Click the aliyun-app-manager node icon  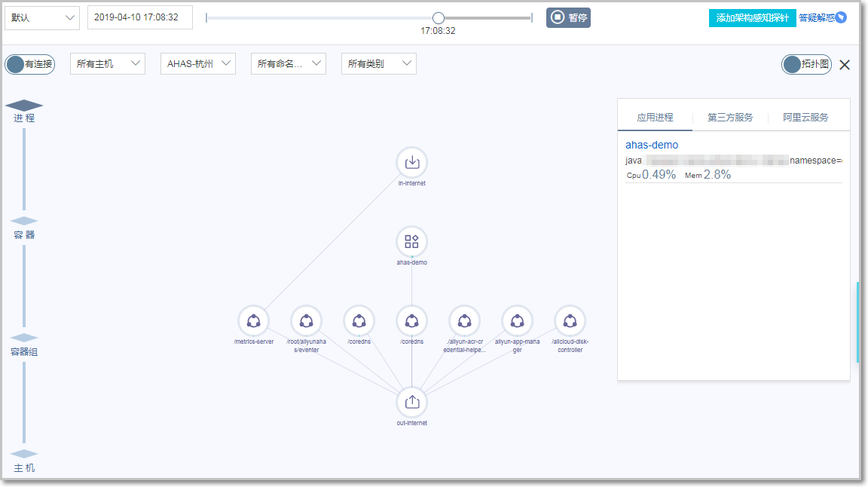pyautogui.click(x=517, y=320)
